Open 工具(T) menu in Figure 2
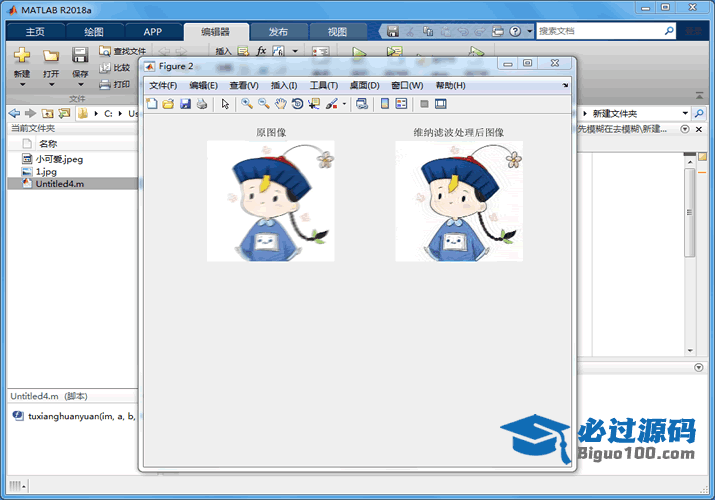Image resolution: width=715 pixels, height=500 pixels. [324, 86]
